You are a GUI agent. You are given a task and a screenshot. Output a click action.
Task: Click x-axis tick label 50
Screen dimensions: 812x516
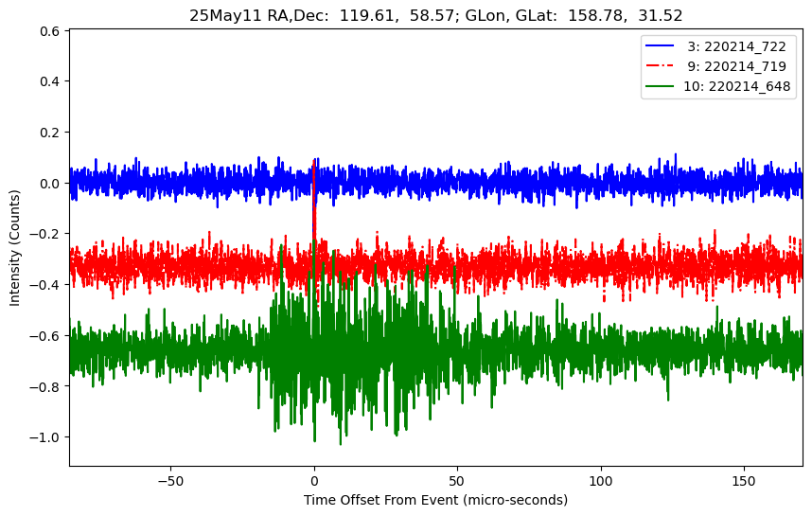tap(457, 481)
